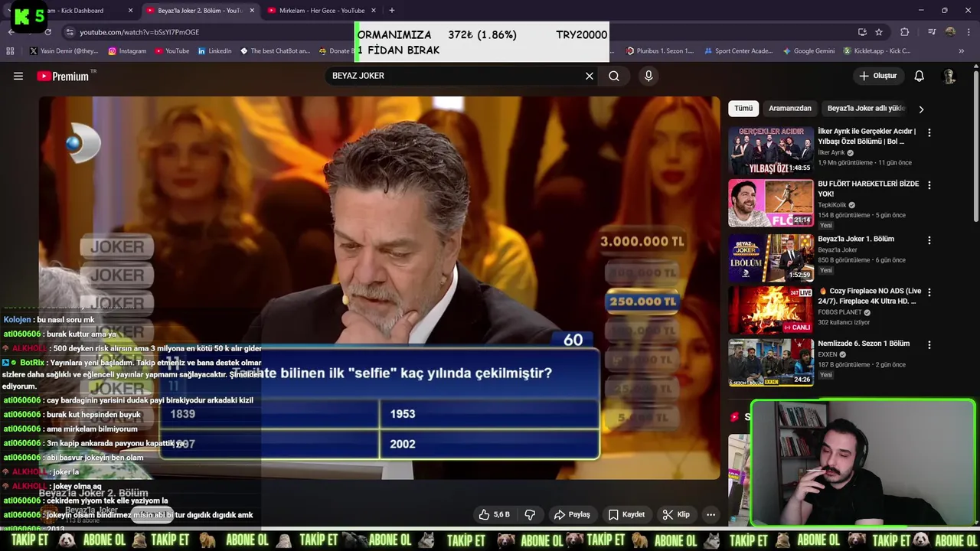Like the video with thumbs up
This screenshot has width=980, height=551.
494,514
